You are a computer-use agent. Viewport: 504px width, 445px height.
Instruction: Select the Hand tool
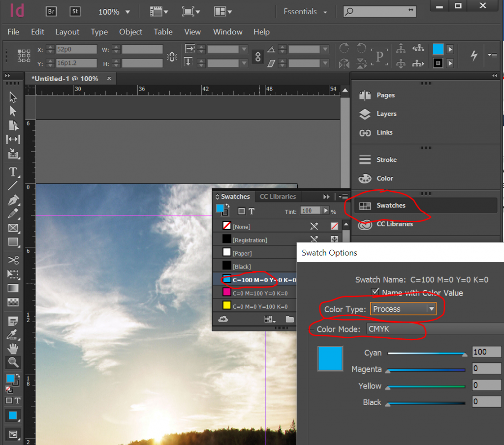13,348
